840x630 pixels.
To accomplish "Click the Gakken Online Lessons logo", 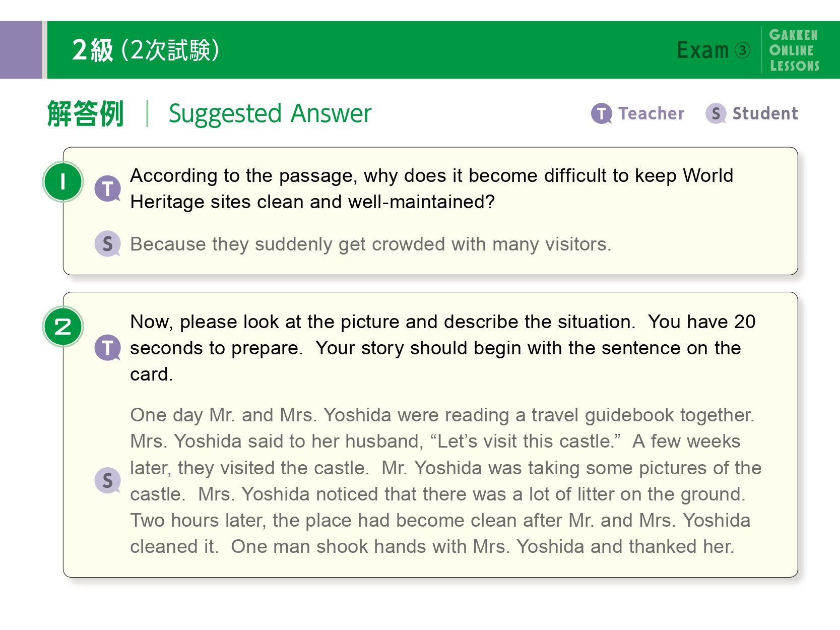I will pyautogui.click(x=794, y=50).
